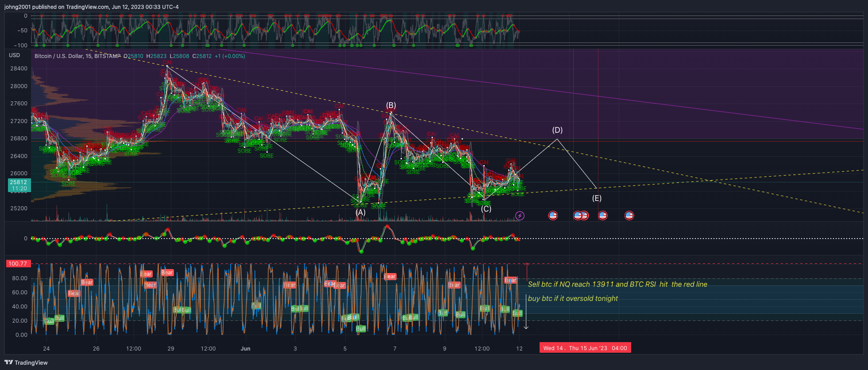Click the open value O25810
Viewport: 868px width, 370px height.
(x=133, y=56)
